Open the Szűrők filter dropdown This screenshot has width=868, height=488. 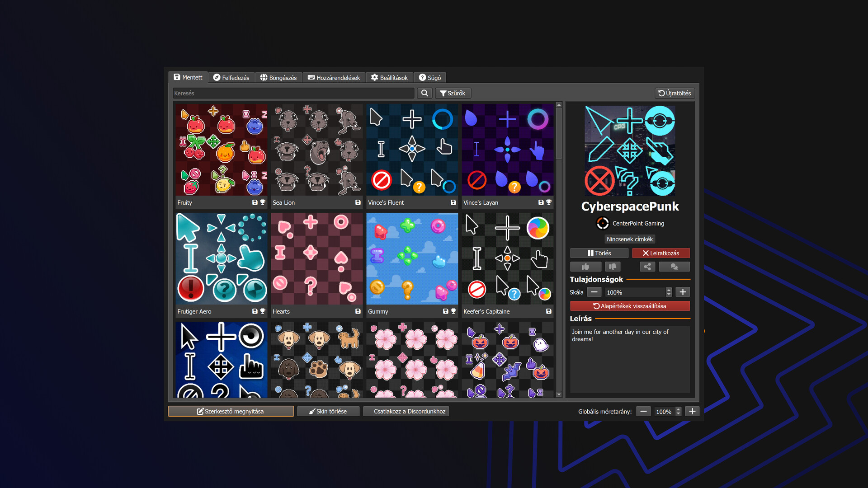tap(453, 93)
